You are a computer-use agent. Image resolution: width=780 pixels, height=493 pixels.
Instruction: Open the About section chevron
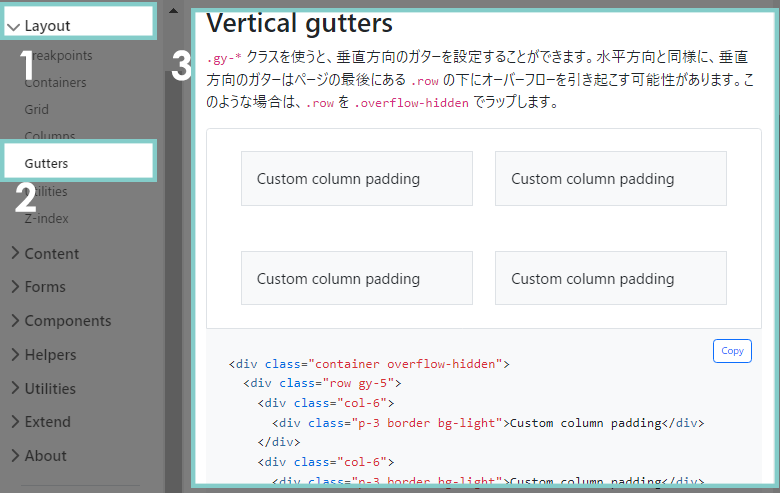point(15,455)
